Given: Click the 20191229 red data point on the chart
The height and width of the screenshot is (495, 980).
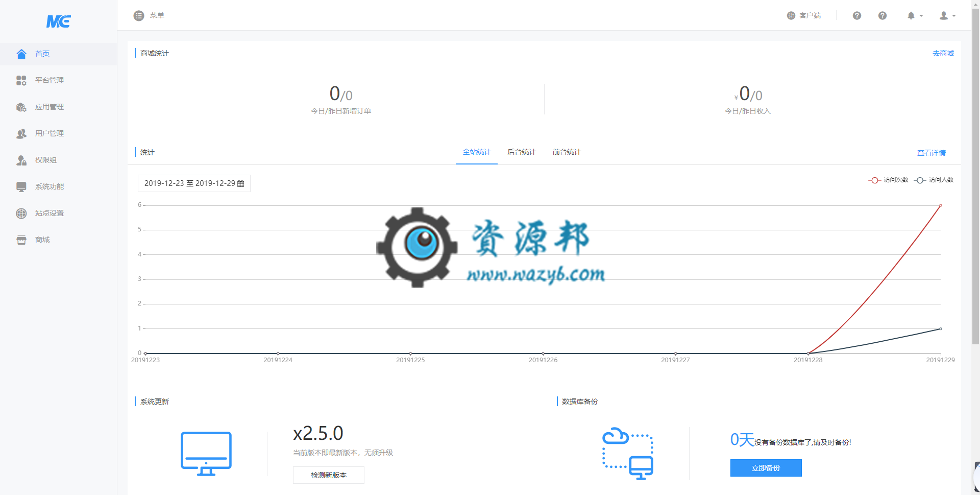Looking at the screenshot, I should click(x=941, y=205).
